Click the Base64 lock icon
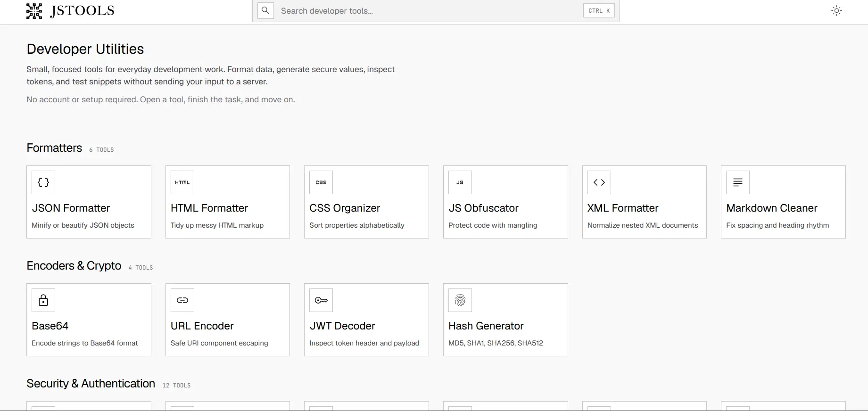This screenshot has height=411, width=868. 43,300
